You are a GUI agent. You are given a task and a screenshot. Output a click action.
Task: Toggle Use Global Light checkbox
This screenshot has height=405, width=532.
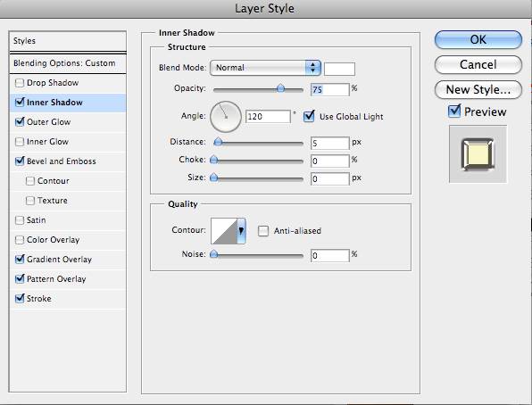309,116
